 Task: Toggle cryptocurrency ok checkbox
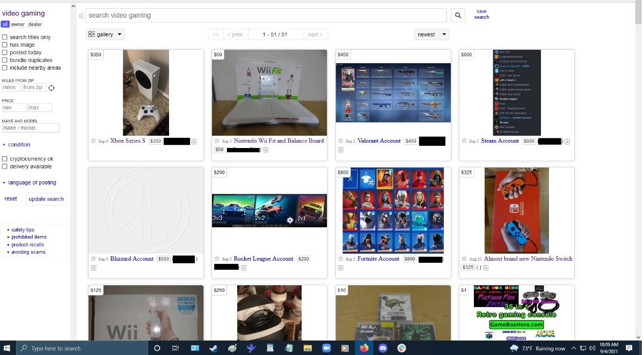coord(5,159)
